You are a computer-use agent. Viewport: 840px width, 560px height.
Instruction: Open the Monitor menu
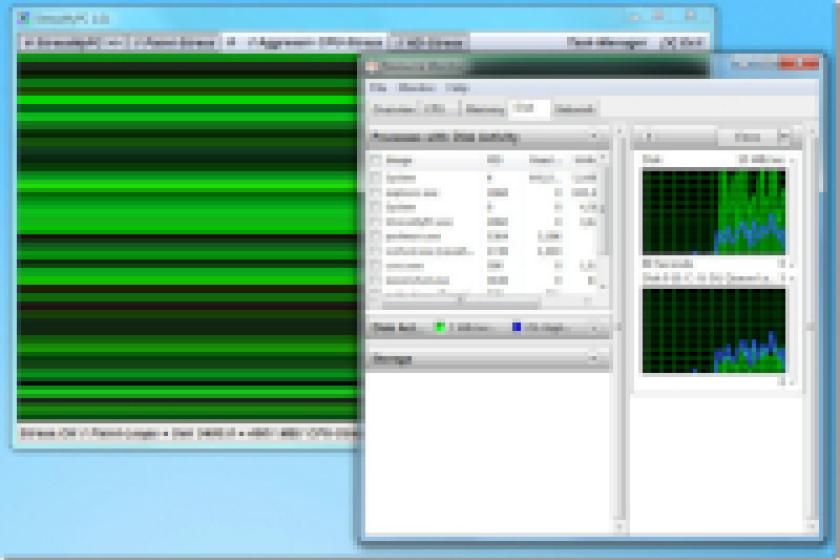click(416, 88)
